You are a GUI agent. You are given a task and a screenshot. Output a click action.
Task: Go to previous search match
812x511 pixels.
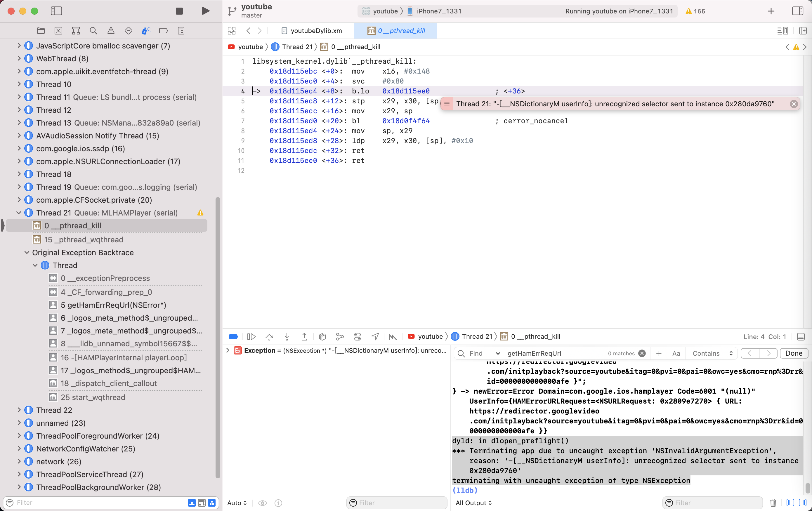tap(749, 353)
